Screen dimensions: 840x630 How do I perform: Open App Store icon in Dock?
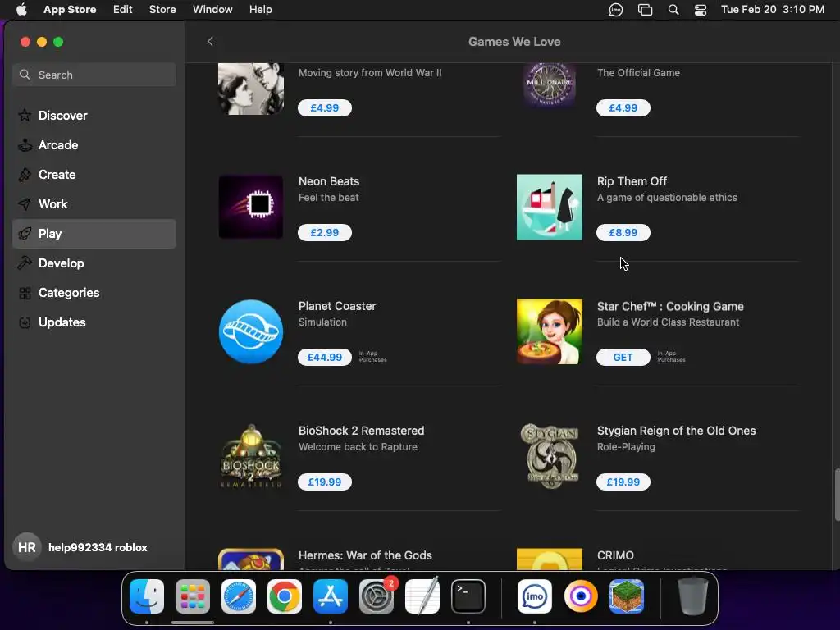[x=331, y=596]
